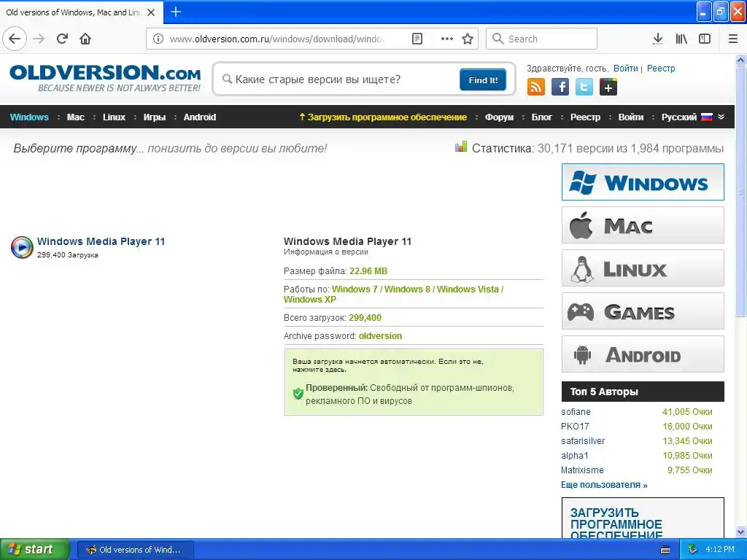The height and width of the screenshot is (560, 747).
Task: Click the 4:12 PM system clock
Action: click(x=720, y=549)
